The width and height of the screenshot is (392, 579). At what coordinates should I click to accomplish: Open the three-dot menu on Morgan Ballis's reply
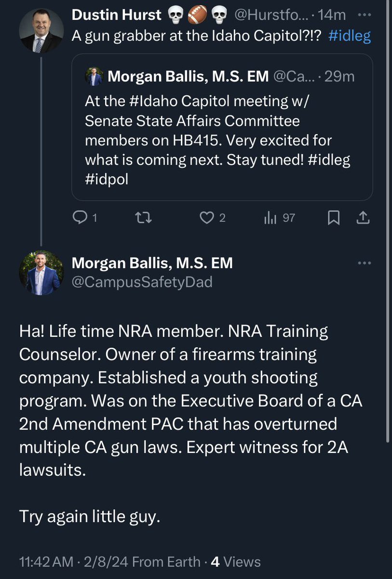[365, 263]
